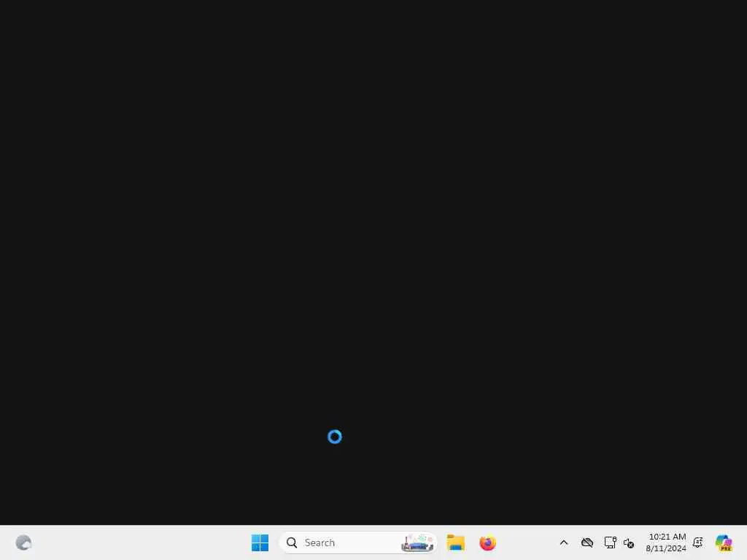Open File Explorer from the taskbar
747x560 pixels.
455,542
